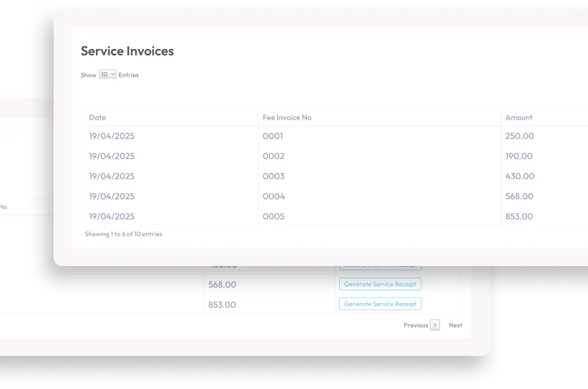The image size is (588, 389).
Task: Click the Showing 1 to 6 of 10 entries text
Action: [124, 234]
